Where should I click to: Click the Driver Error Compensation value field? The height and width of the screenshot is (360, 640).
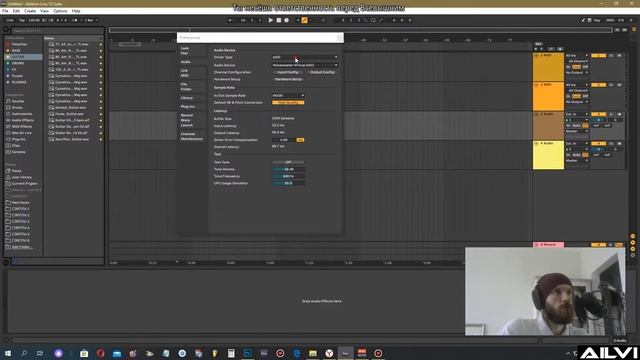coord(284,140)
